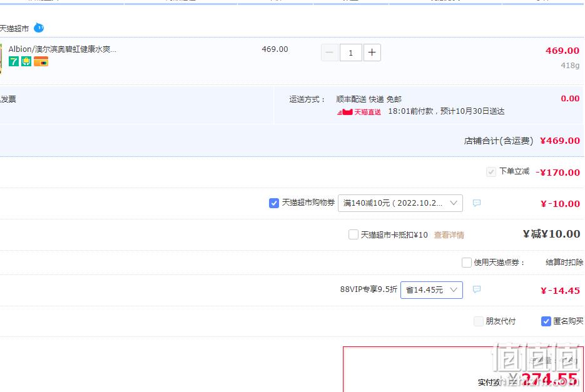Enable the 天猫超市卡抵扣¥10 checkbox
This screenshot has width=585, height=392.
point(353,234)
